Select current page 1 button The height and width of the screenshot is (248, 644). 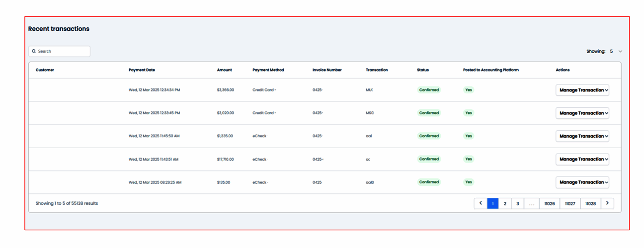pyautogui.click(x=493, y=203)
